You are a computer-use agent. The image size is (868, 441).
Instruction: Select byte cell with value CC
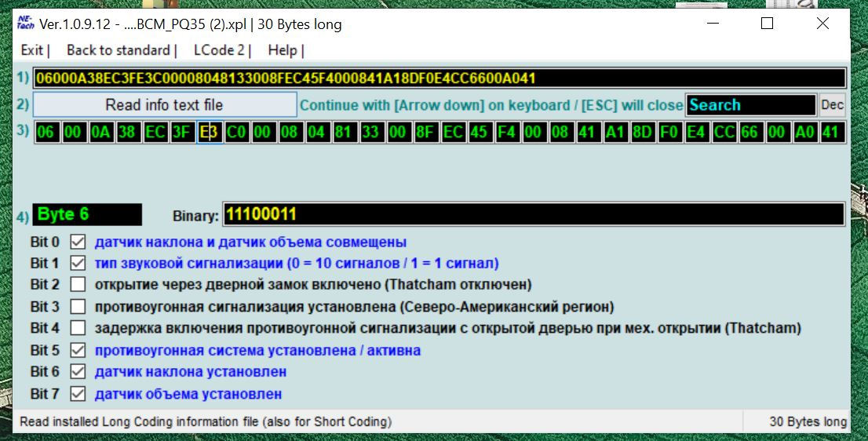725,133
